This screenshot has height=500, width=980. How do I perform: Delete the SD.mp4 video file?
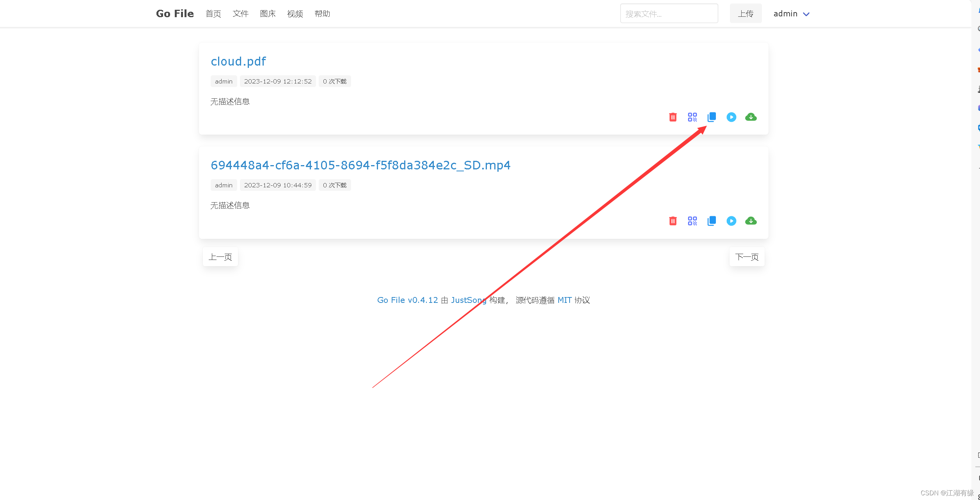pyautogui.click(x=673, y=221)
